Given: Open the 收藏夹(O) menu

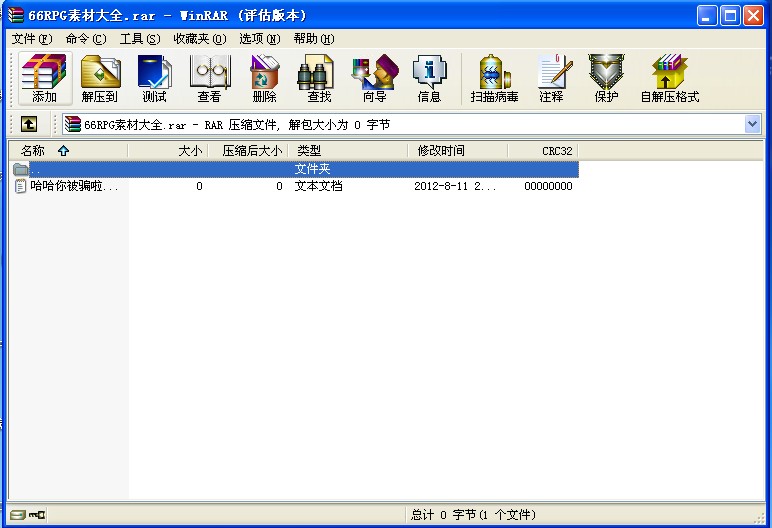Looking at the screenshot, I should 200,39.
